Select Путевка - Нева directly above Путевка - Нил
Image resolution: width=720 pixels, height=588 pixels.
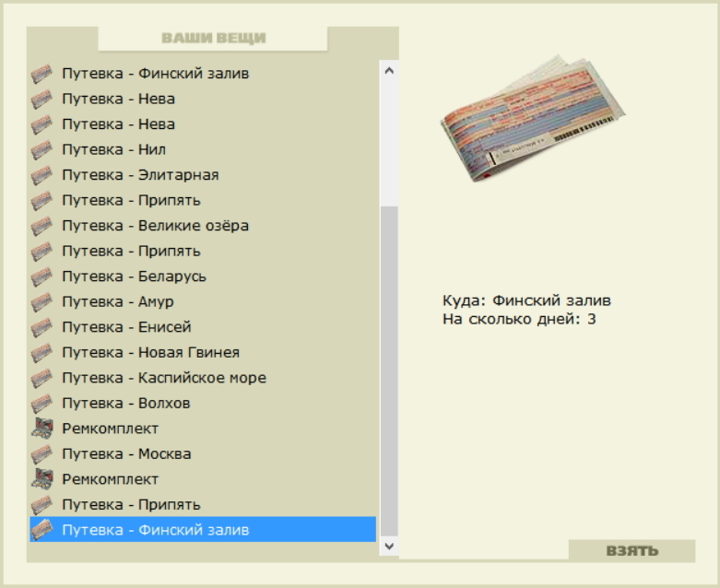203,124
